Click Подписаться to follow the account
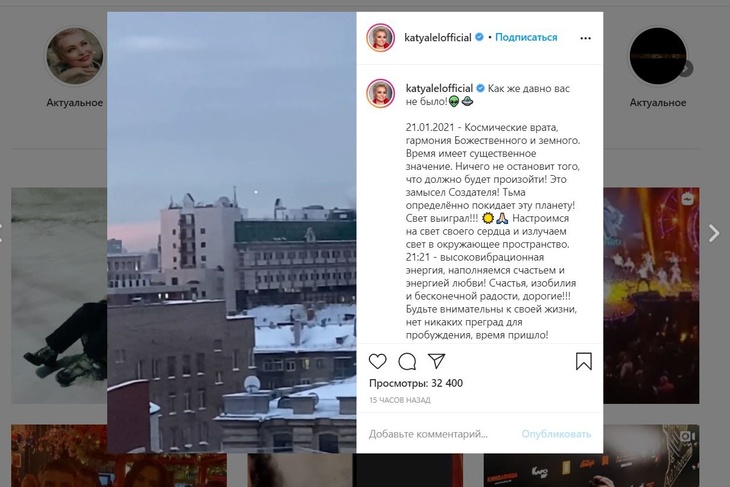This screenshot has height=487, width=730. click(x=526, y=37)
